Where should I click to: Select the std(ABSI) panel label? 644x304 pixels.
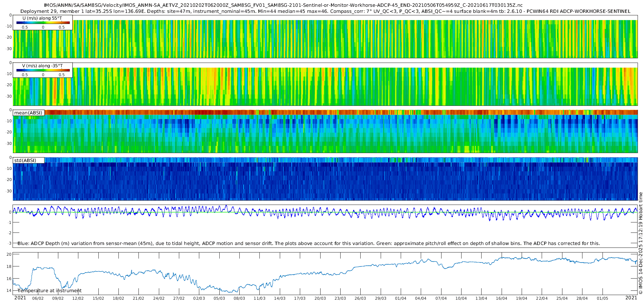pyautogui.click(x=25, y=160)
